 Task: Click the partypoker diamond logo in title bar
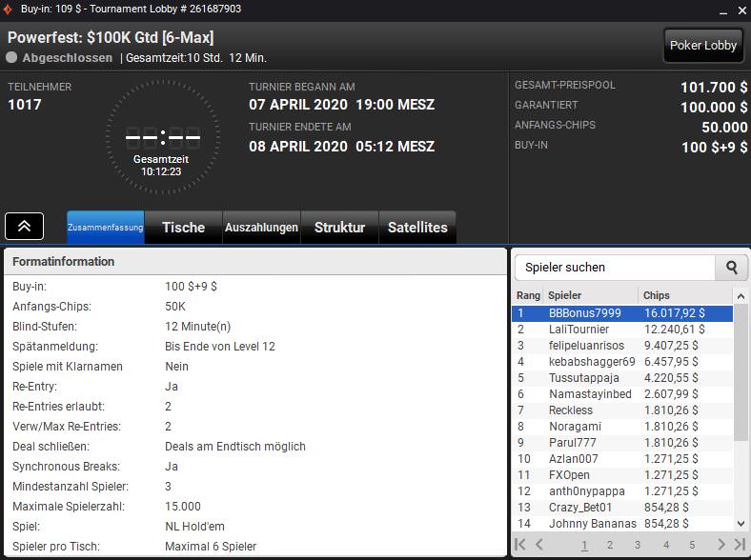(x=9, y=9)
